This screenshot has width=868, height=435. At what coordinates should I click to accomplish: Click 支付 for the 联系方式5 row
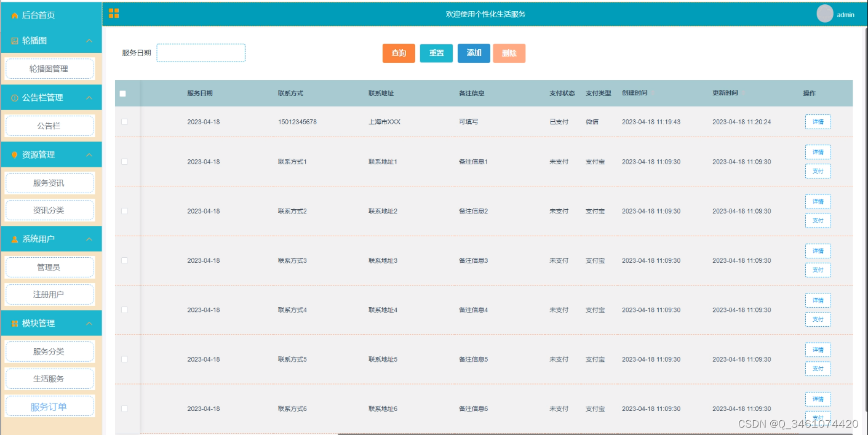point(818,369)
